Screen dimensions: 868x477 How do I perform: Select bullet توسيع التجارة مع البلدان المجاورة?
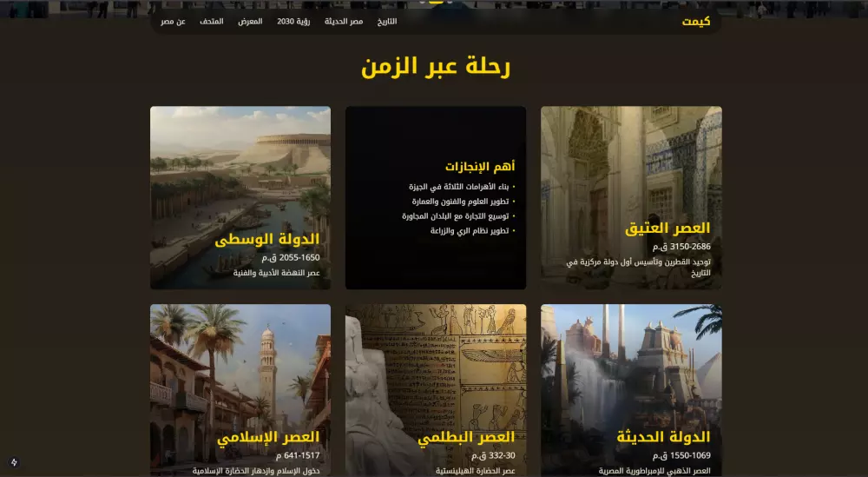(x=456, y=216)
